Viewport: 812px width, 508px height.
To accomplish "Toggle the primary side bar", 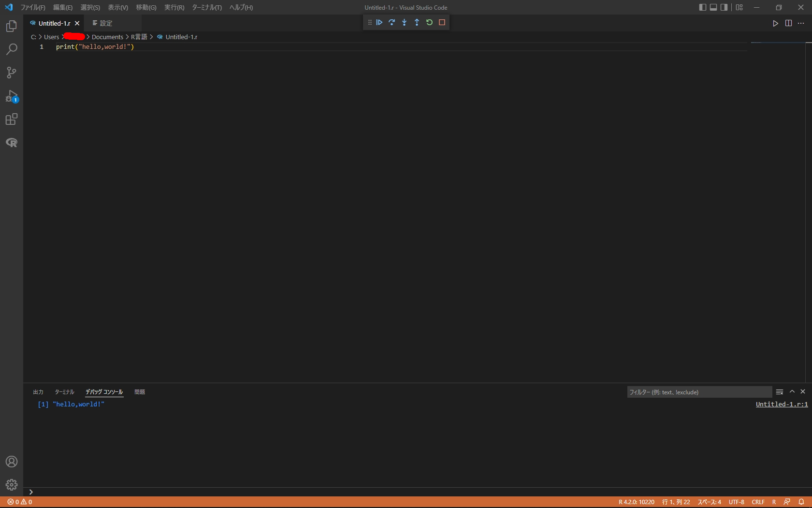I will [702, 7].
